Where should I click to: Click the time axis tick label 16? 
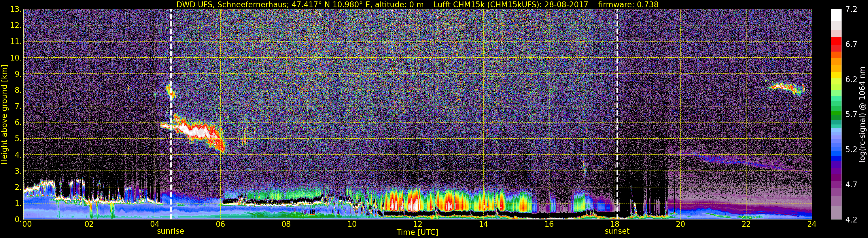[549, 224]
